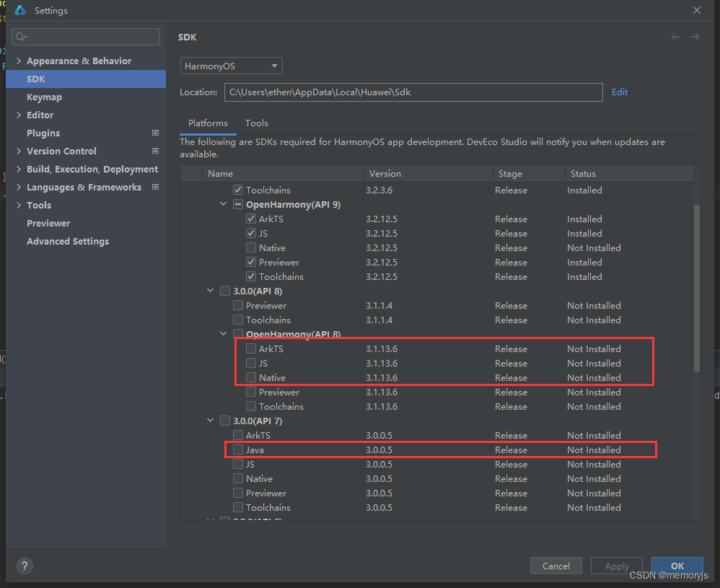
Task: Click the forward navigation arrow
Action: coord(695,37)
